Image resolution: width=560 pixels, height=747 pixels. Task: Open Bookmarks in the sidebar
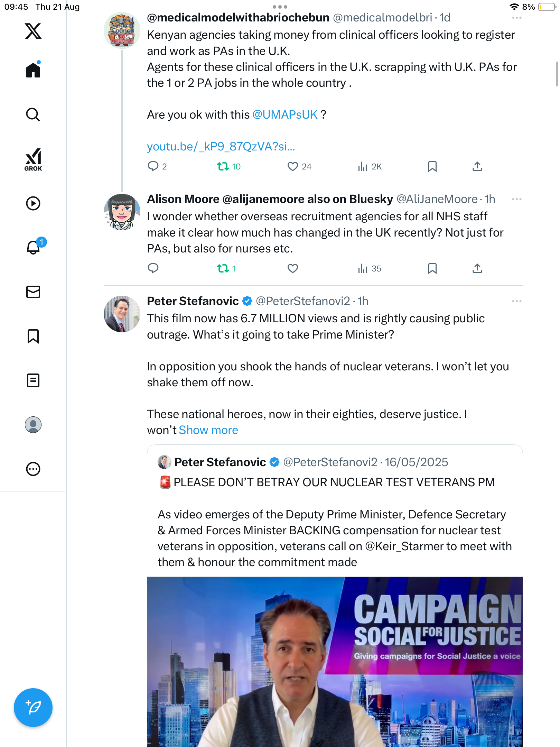click(33, 336)
